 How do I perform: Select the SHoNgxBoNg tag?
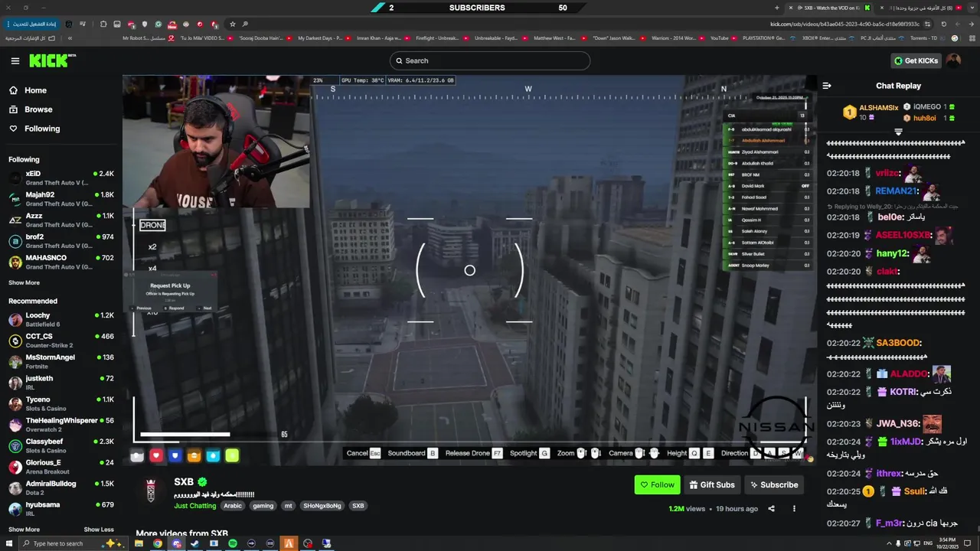(322, 506)
